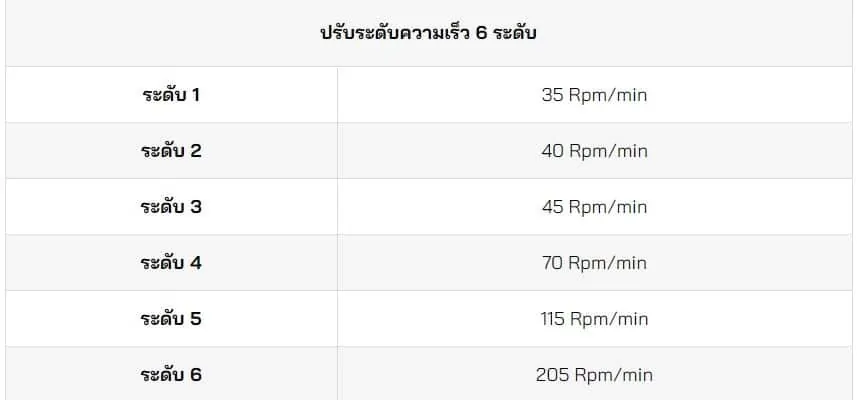Viewport: 859px width, 400px height.
Task: Click the number 70 in level 4 row
Action: tap(552, 263)
